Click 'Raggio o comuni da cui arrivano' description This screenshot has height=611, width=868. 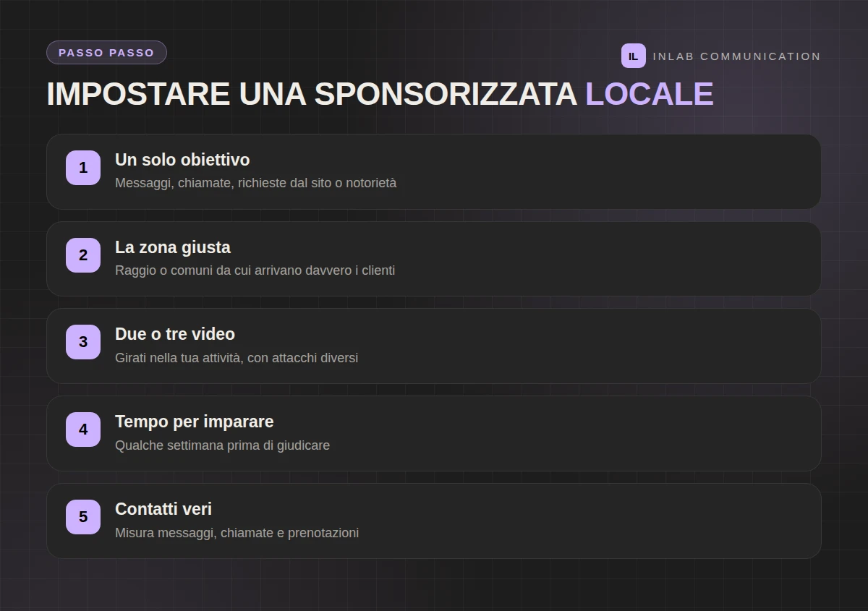[x=255, y=270]
